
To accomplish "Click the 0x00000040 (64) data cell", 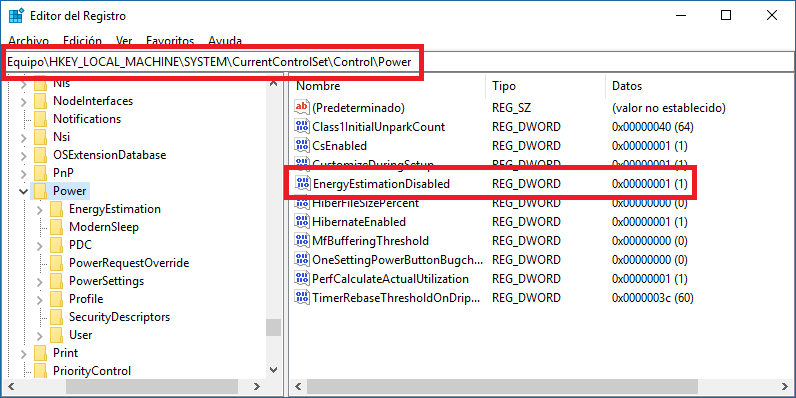I will coord(653,127).
